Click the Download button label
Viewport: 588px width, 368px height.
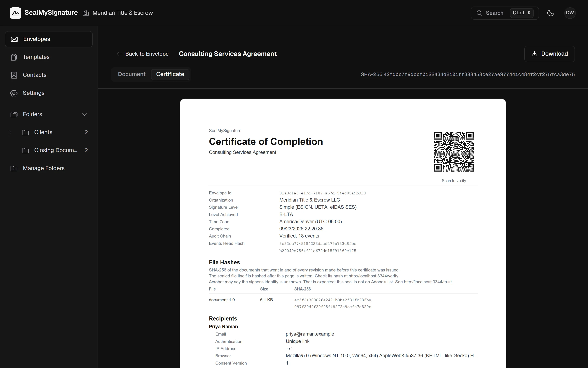tap(554, 54)
